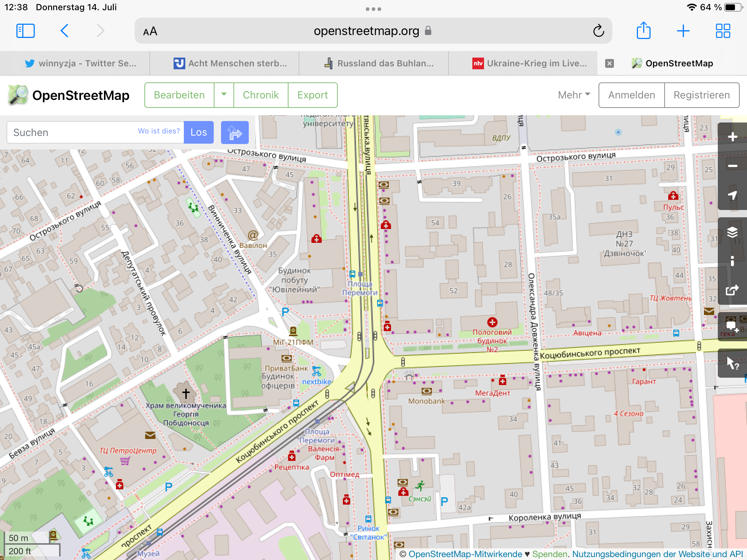
Task: Show my location on the map
Action: point(732,195)
